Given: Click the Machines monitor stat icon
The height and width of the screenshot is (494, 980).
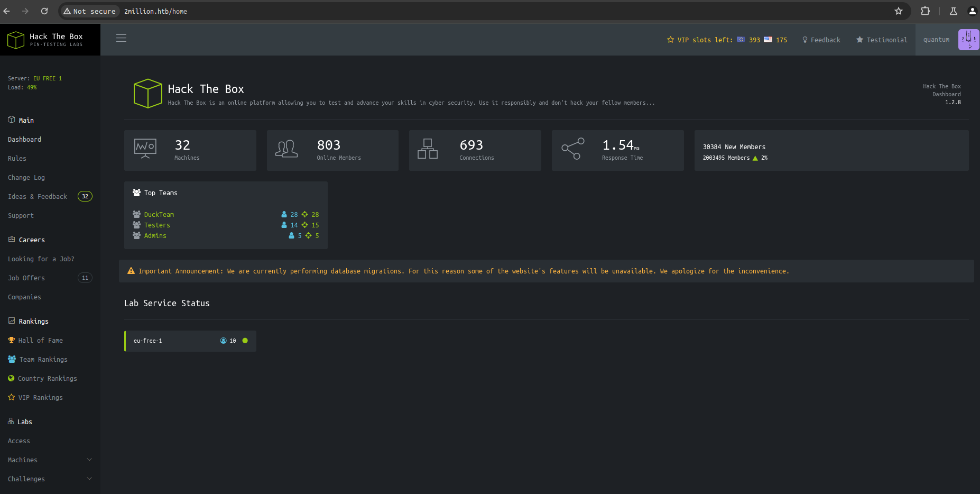Looking at the screenshot, I should click(145, 149).
